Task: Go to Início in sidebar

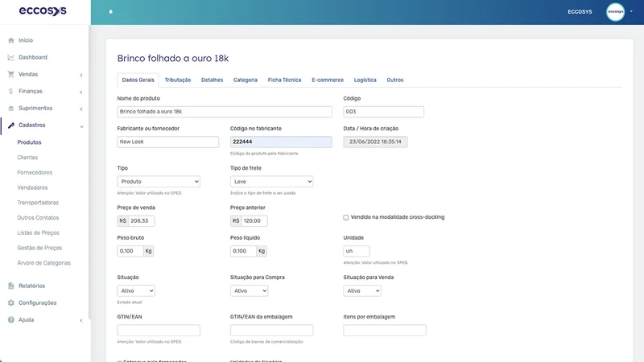Action: point(26,40)
